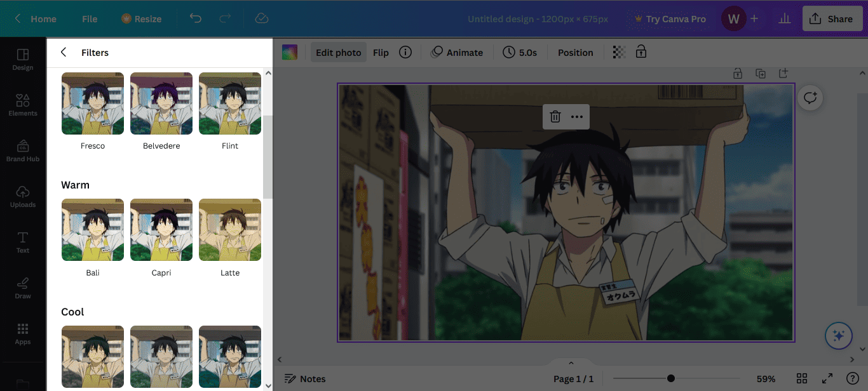Open the Magic assistant sparkle button
Viewport: 868px width, 391px height.
(x=838, y=336)
